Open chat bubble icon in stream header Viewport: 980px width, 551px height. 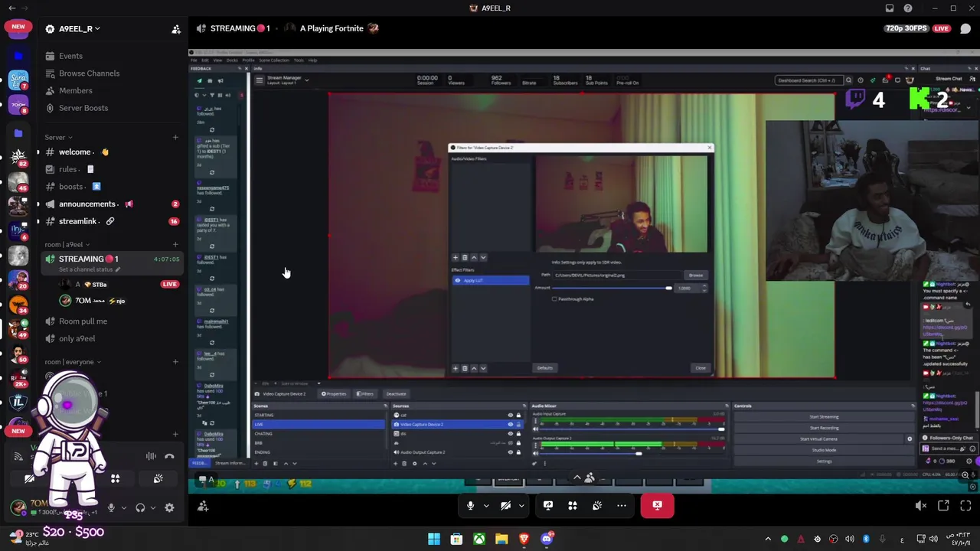(x=965, y=29)
